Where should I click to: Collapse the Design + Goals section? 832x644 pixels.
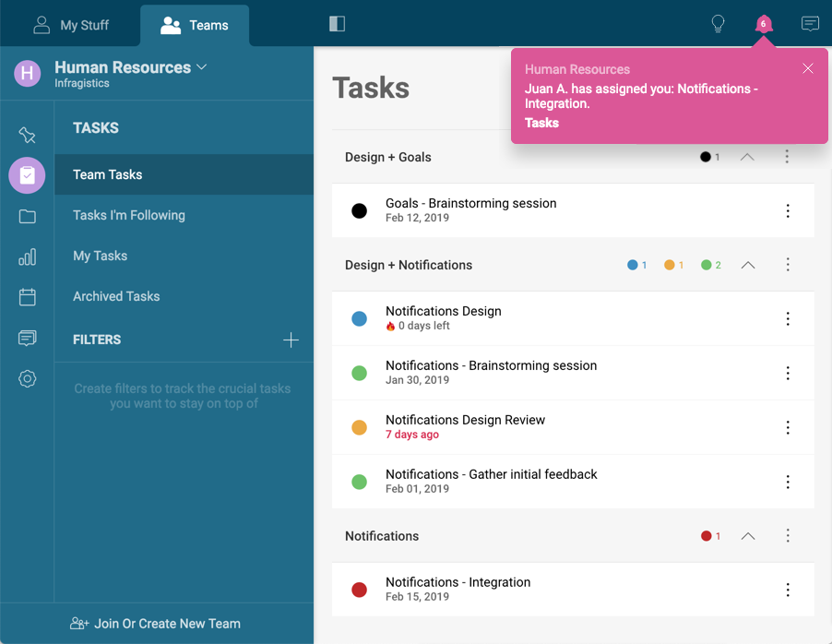pos(747,157)
